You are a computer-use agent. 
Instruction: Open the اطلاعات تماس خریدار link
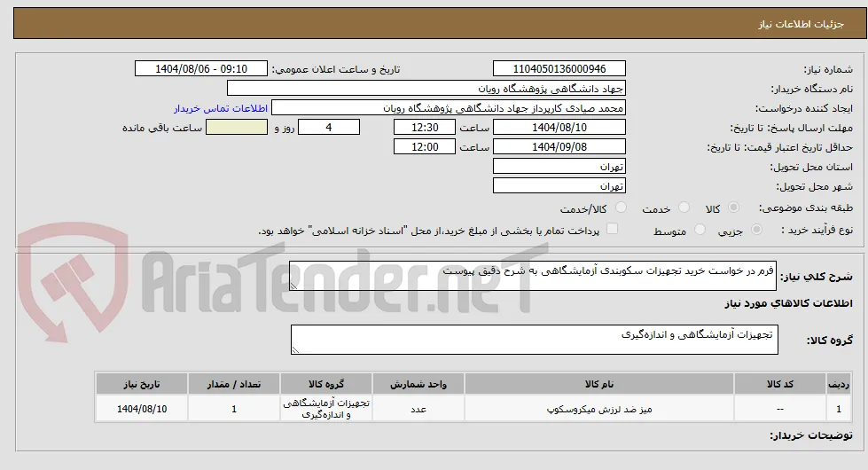point(221,108)
